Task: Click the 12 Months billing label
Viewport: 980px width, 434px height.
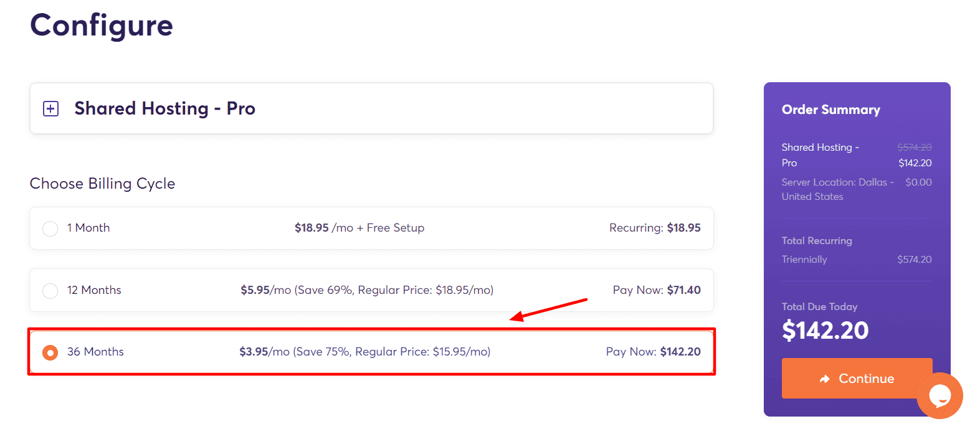Action: pyautogui.click(x=94, y=290)
